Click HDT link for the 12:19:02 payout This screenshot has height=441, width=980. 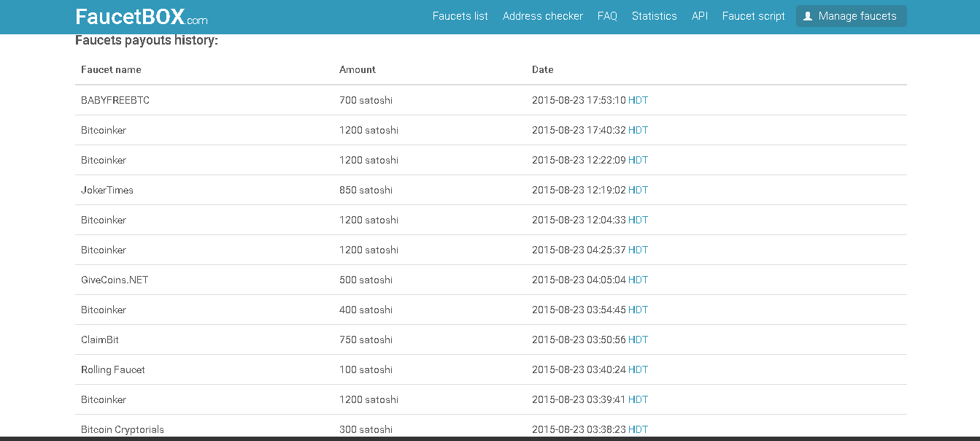(x=638, y=190)
